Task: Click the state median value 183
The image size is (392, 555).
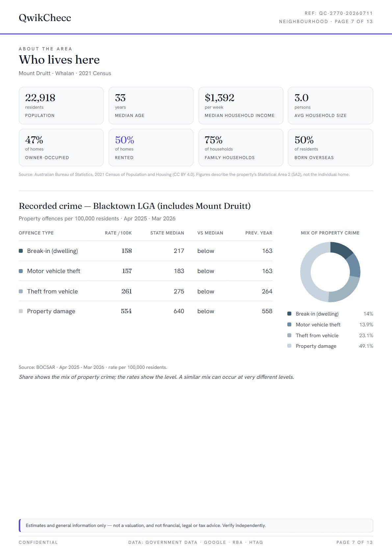Action: coord(179,271)
